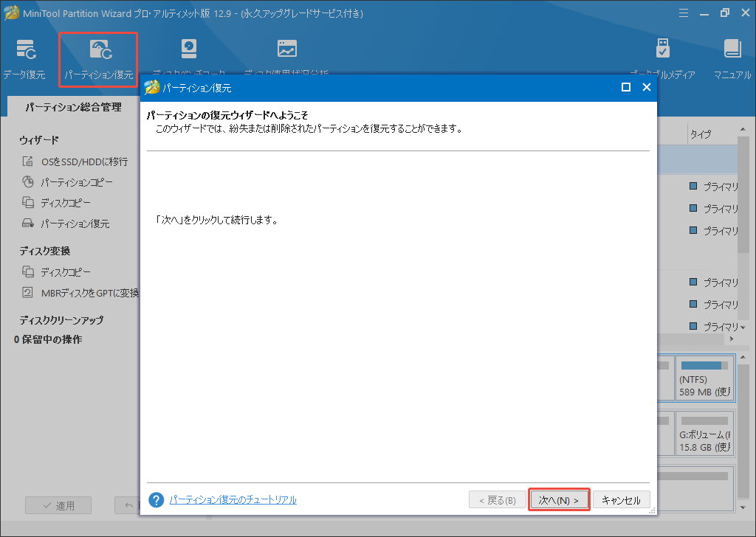Click disk map scrollbar down arrow
The width and height of the screenshot is (756, 537).
click(x=743, y=507)
